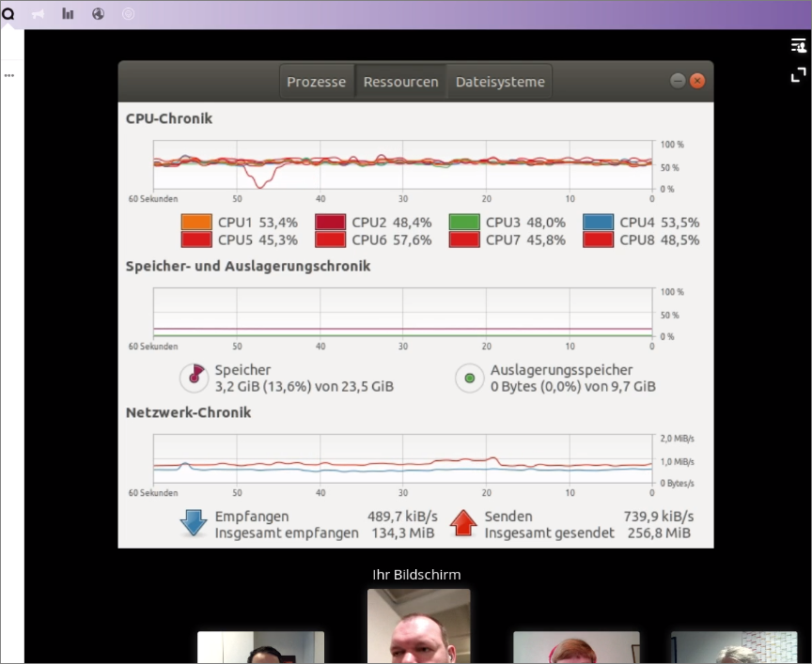Click the CPU5 color swatch
This screenshot has height=664, width=812.
196,239
